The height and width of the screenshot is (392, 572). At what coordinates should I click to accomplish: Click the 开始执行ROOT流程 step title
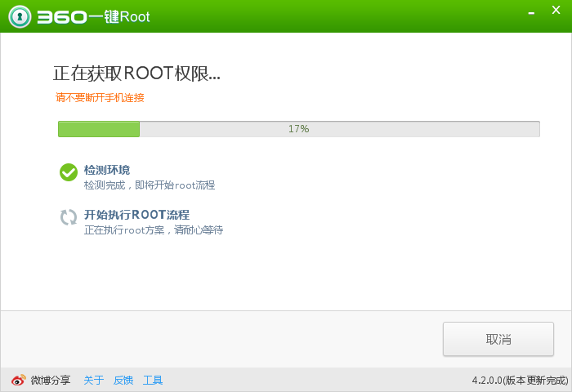point(136,215)
